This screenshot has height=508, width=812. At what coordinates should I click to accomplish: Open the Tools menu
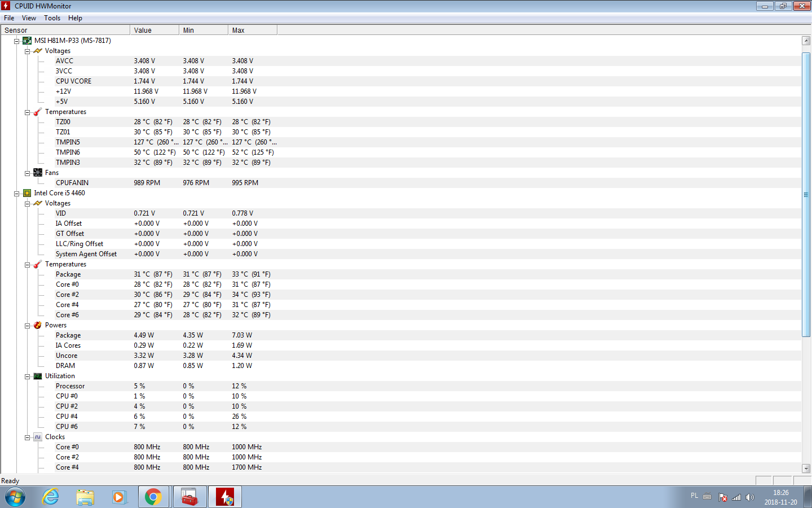[x=52, y=18]
